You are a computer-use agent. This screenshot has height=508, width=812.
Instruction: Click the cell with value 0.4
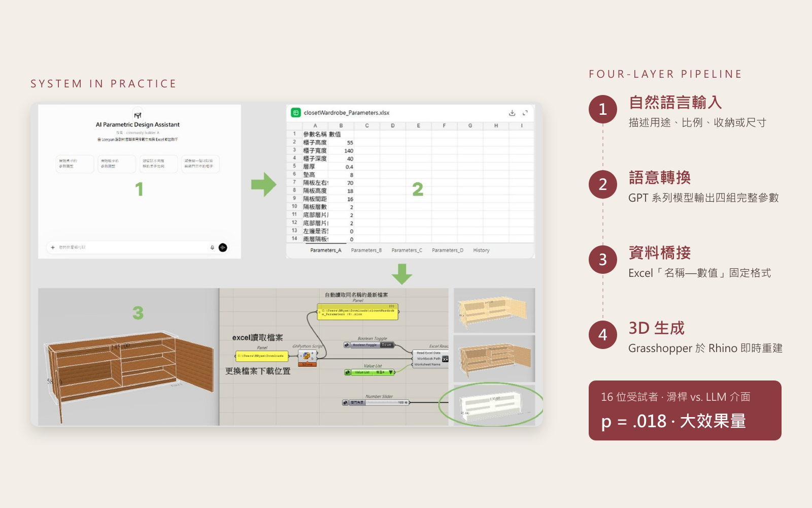[341, 167]
